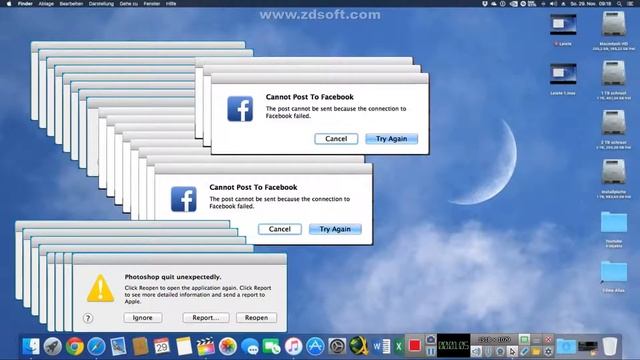Screen dimensions: 640x360
Task: Click Cancel in lower Facebook dialog
Action: click(x=280, y=229)
